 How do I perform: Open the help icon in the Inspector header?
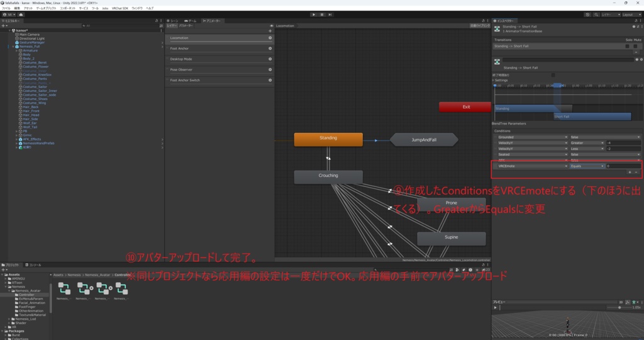[634, 26]
